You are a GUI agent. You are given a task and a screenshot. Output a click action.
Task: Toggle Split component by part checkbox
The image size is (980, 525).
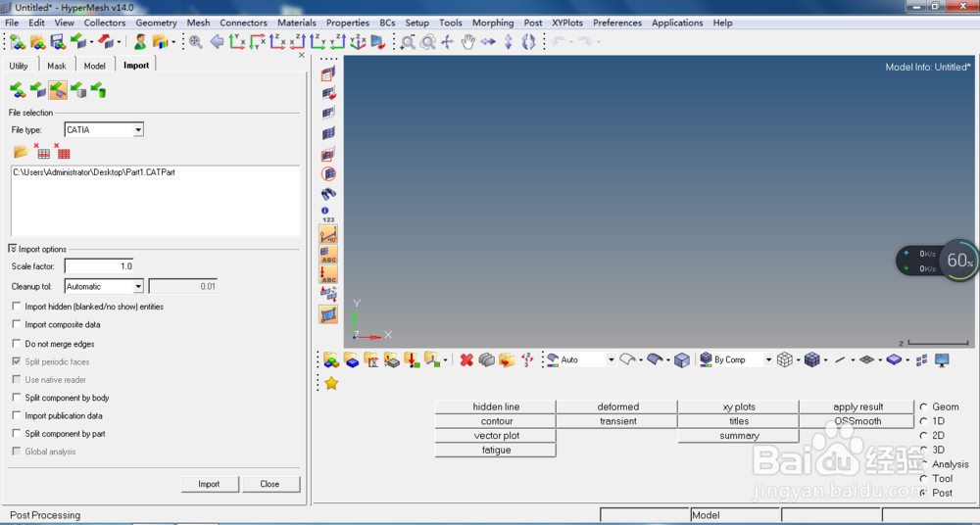(17, 433)
